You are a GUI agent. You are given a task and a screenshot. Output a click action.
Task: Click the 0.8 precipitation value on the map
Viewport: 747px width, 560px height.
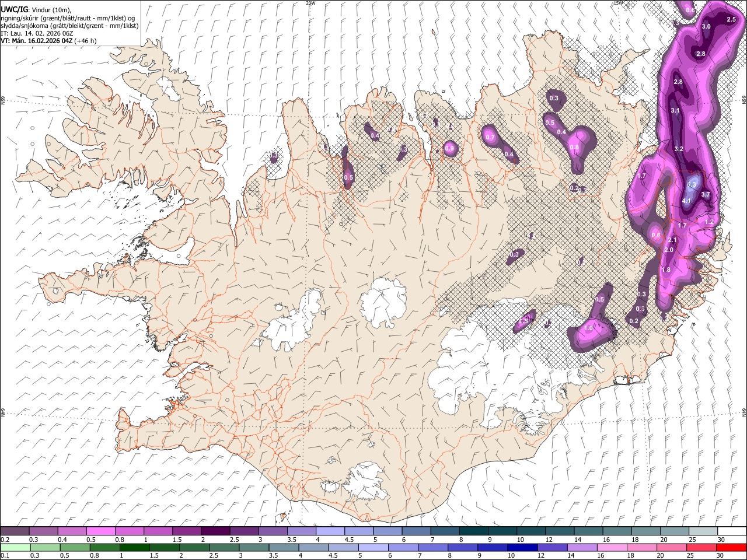tap(574, 148)
